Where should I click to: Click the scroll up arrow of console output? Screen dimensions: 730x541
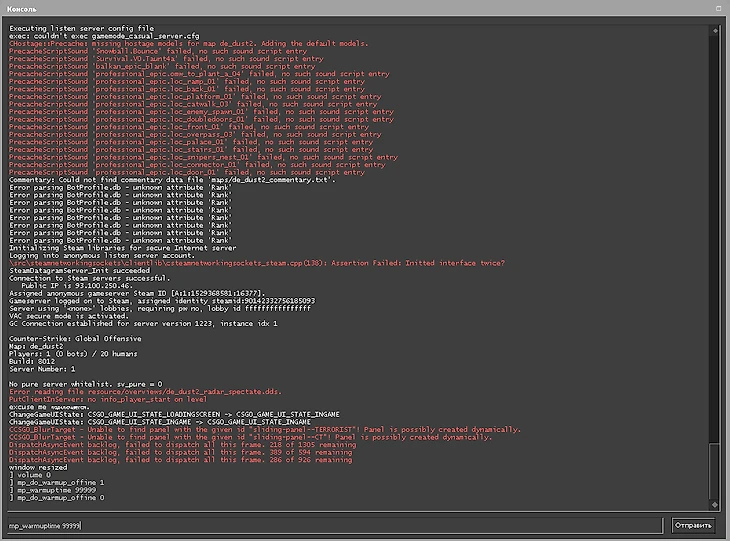714,29
